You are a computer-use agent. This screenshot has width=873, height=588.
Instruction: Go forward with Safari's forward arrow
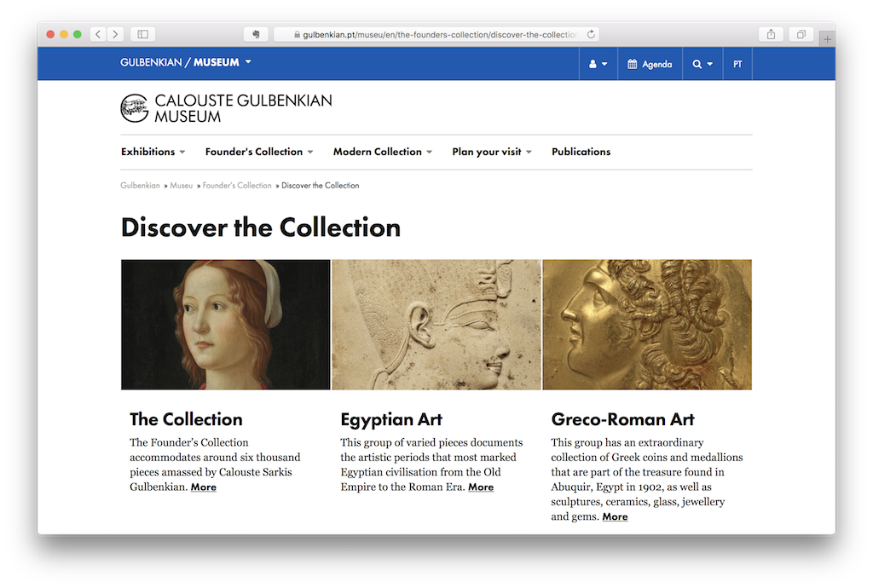(x=115, y=34)
